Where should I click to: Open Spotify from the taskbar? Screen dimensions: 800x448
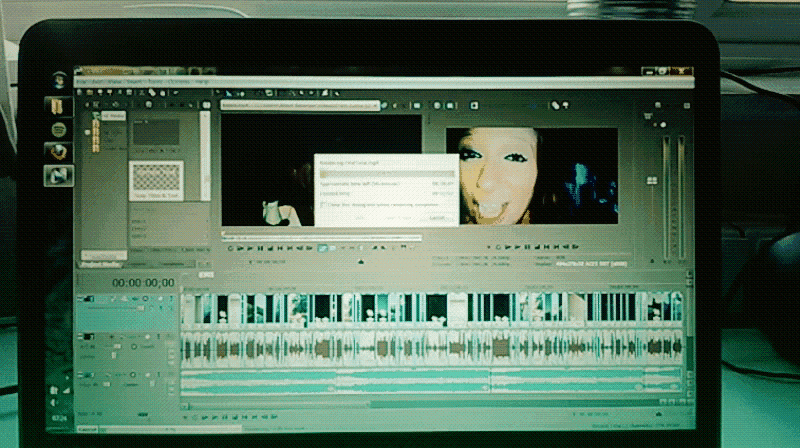[x=59, y=130]
